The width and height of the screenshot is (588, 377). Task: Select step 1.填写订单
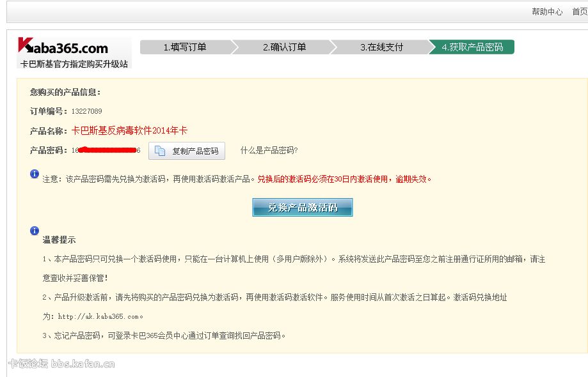pyautogui.click(x=185, y=47)
